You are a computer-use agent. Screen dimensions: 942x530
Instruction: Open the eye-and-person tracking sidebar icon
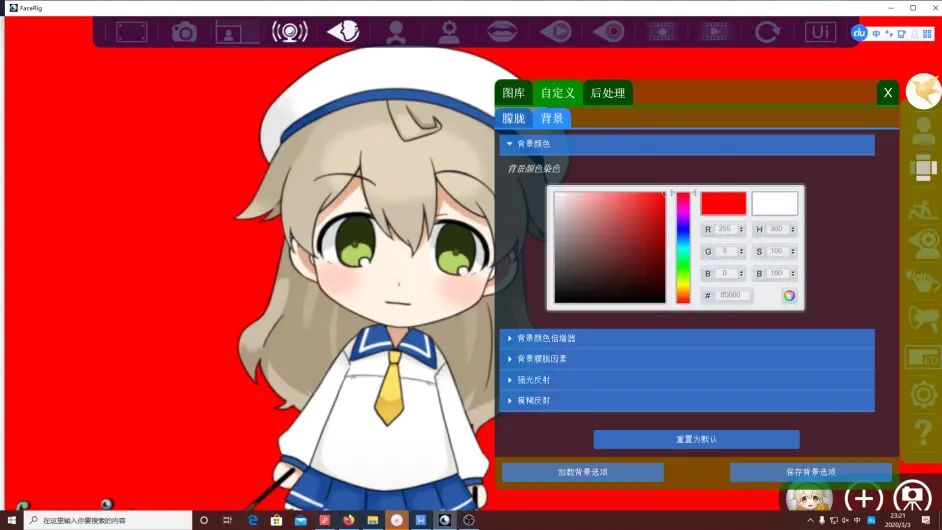click(923, 245)
